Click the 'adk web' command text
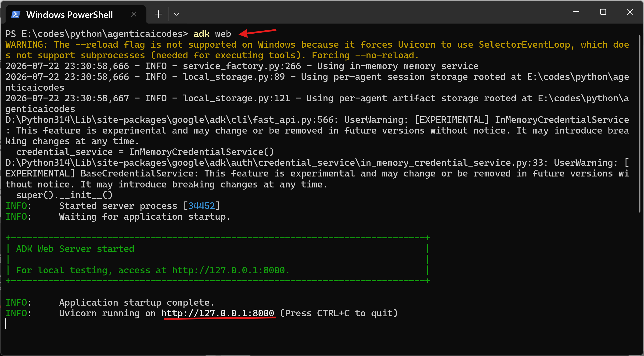The width and height of the screenshot is (644, 356). (x=212, y=34)
